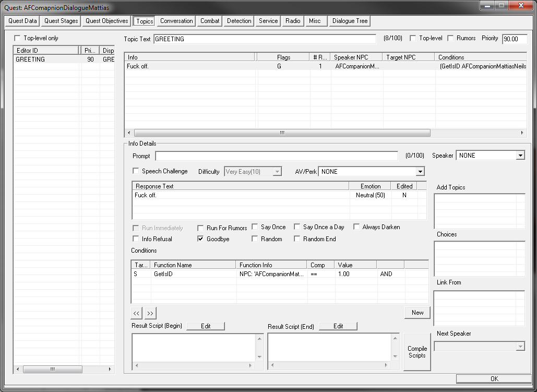Open the Dialogue Tree tab

pos(350,21)
